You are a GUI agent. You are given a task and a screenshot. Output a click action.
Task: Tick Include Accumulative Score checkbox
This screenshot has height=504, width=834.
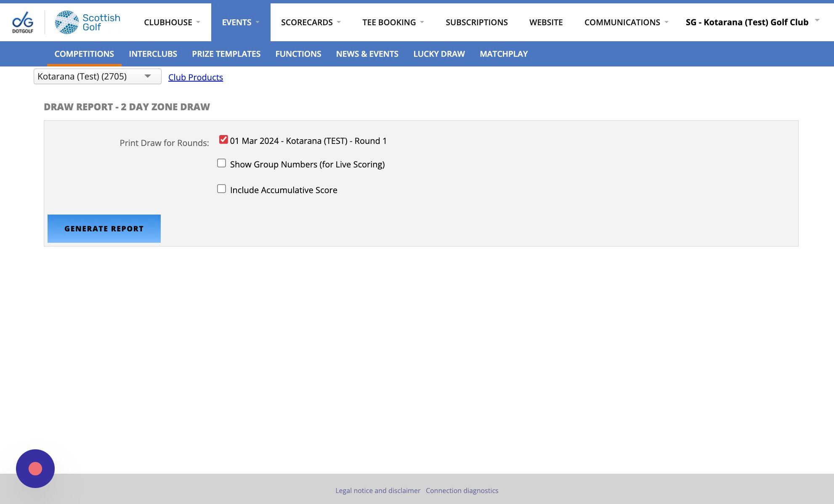[221, 189]
